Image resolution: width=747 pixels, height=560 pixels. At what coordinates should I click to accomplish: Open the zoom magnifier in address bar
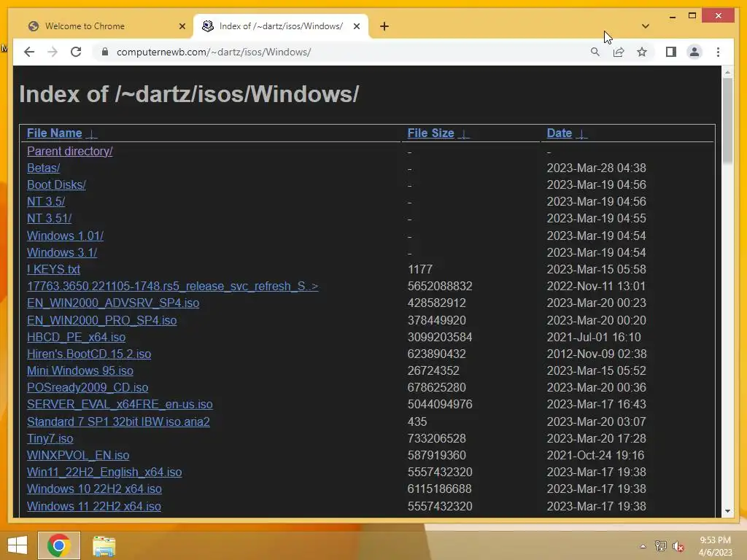tap(595, 52)
